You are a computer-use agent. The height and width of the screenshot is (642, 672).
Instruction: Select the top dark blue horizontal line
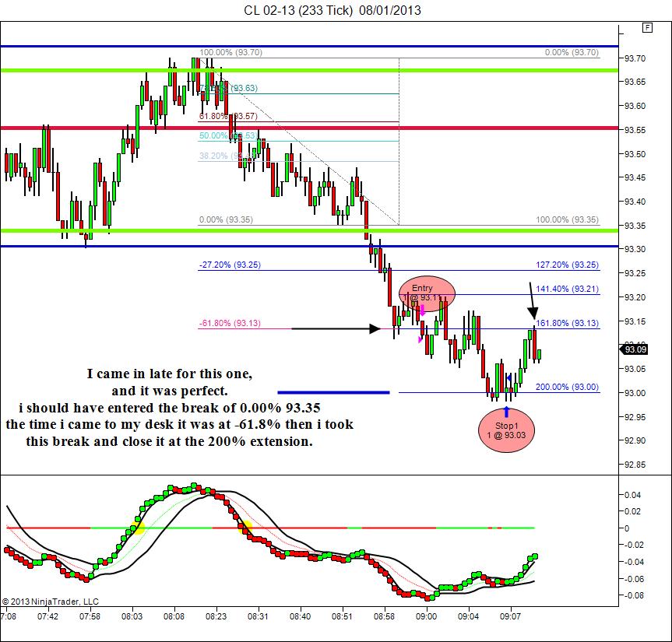pos(309,46)
